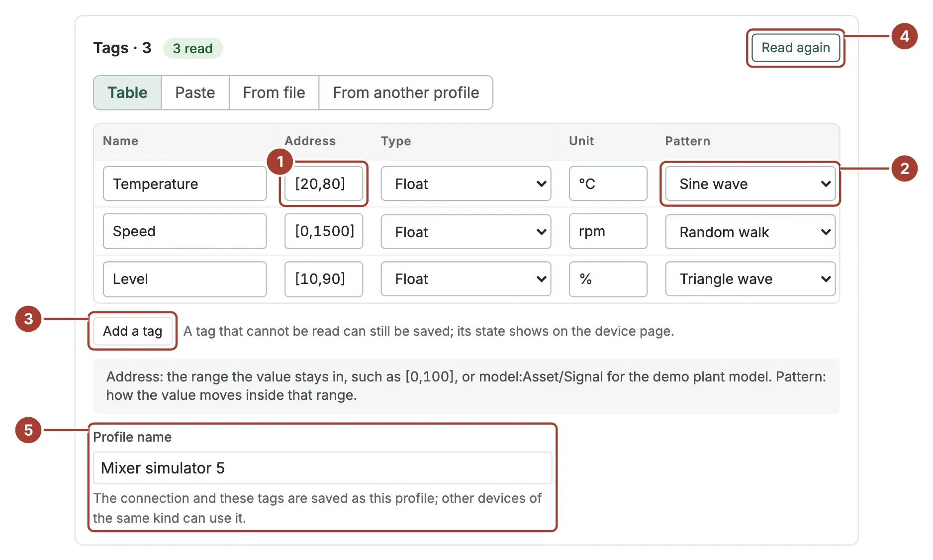Open the Random walk pattern dropdown

coord(750,232)
